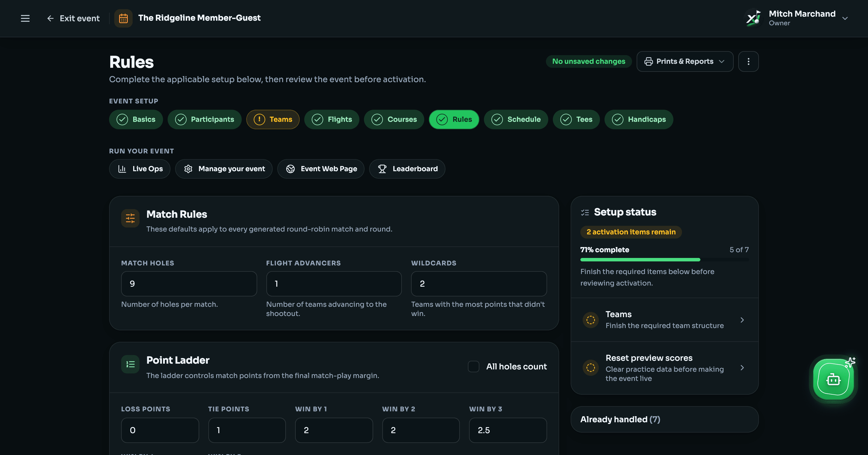Click pending circle icon beside Reset preview scores

click(x=591, y=368)
